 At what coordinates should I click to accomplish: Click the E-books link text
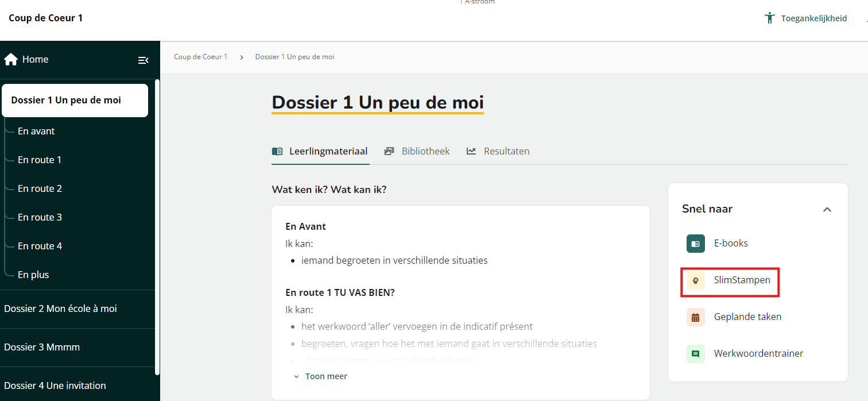pos(731,244)
